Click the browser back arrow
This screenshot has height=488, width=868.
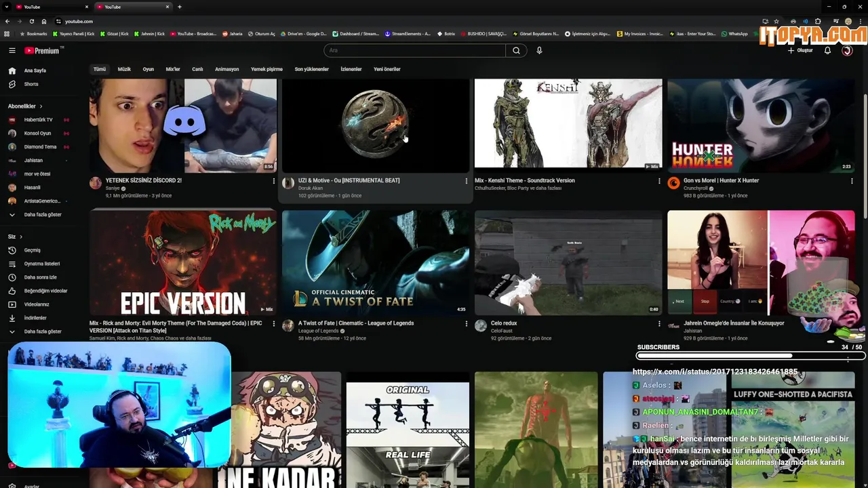coord(7,21)
